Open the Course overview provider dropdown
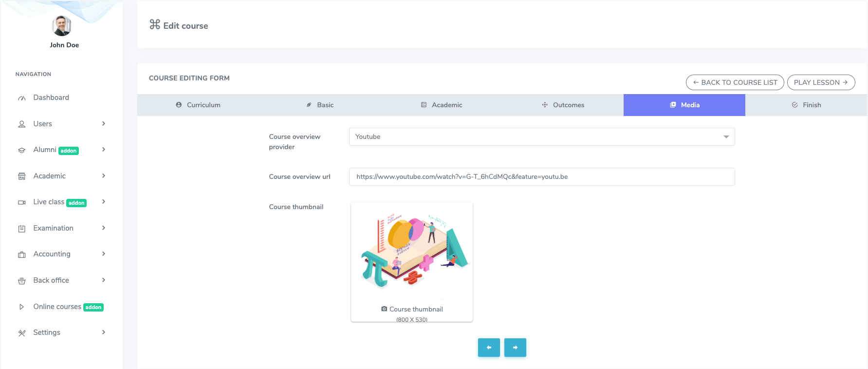The height and width of the screenshot is (369, 868). (x=541, y=137)
